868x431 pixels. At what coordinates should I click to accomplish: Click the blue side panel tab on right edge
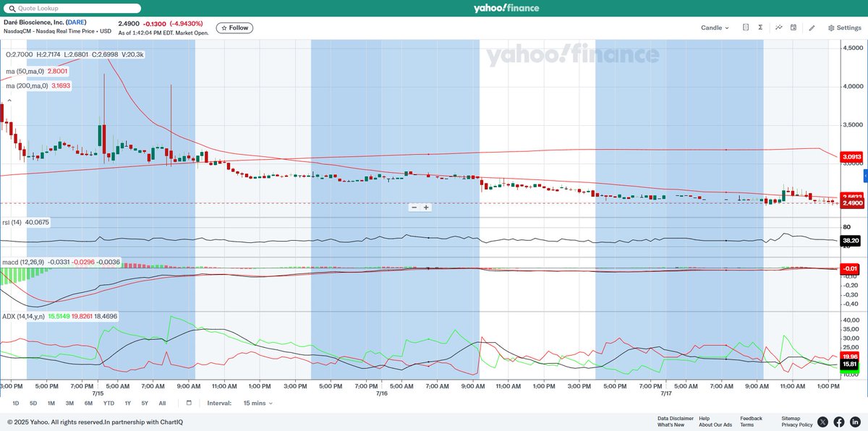click(x=865, y=176)
